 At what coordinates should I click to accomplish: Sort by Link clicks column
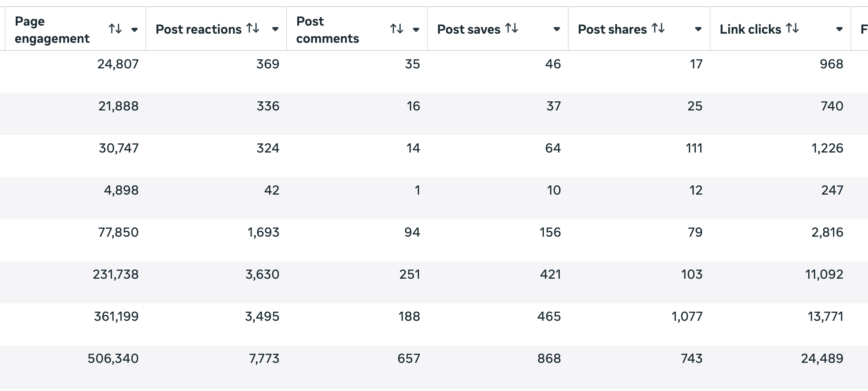(792, 28)
